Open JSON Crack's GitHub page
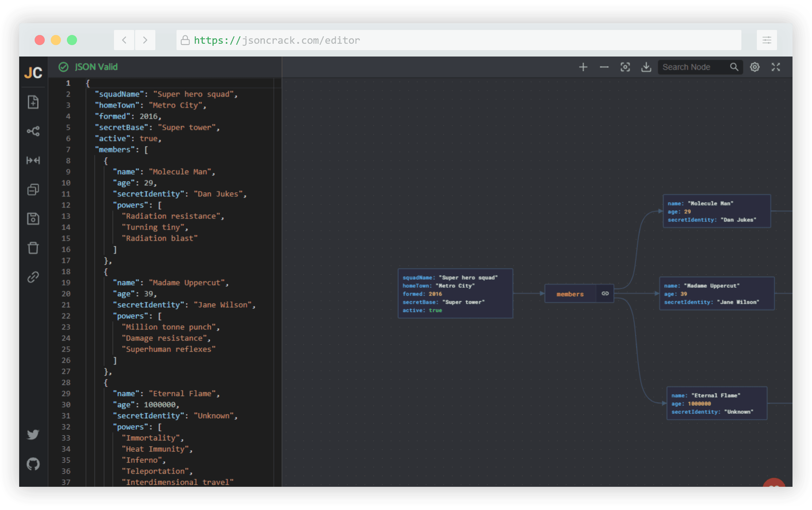812x510 pixels. (33, 464)
